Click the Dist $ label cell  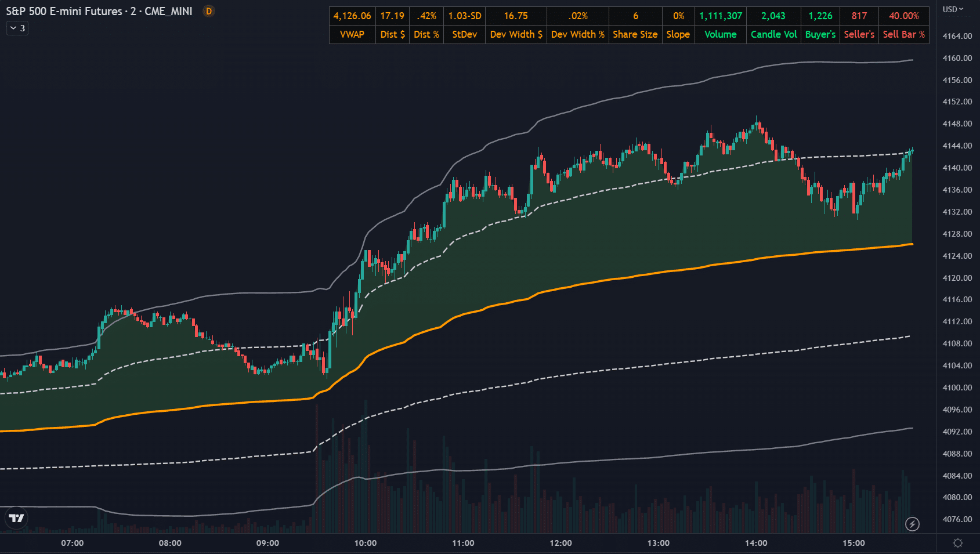(392, 34)
